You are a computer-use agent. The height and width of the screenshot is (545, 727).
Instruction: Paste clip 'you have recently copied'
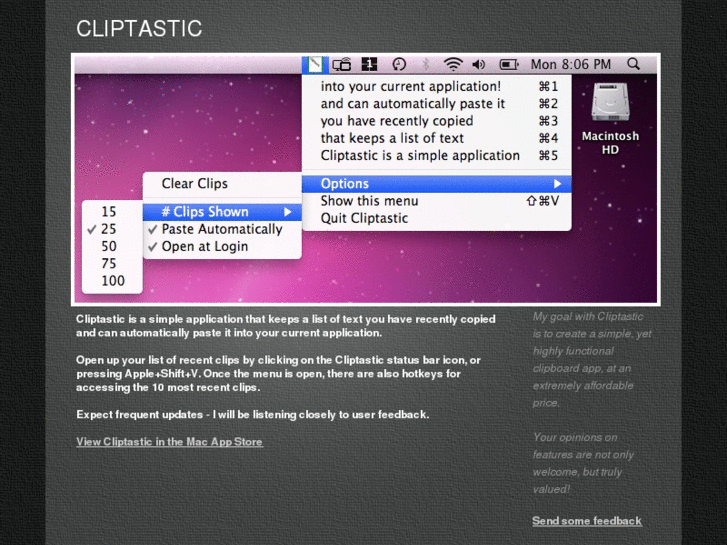(x=436, y=121)
